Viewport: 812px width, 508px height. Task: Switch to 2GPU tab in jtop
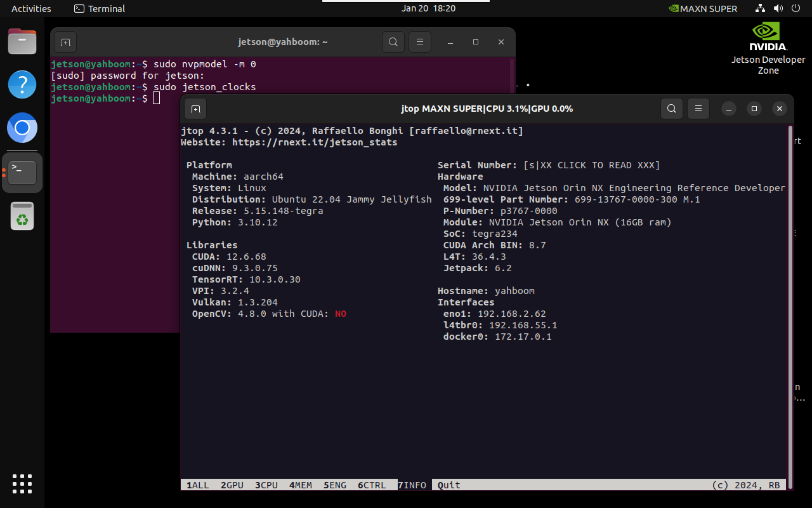pos(232,485)
